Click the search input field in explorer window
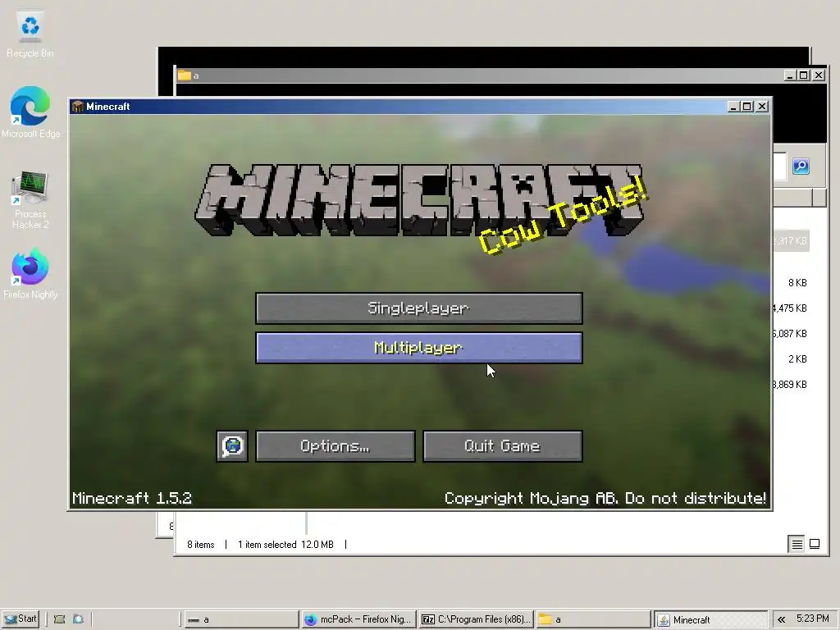Viewport: 840px width, 630px height. (779, 166)
